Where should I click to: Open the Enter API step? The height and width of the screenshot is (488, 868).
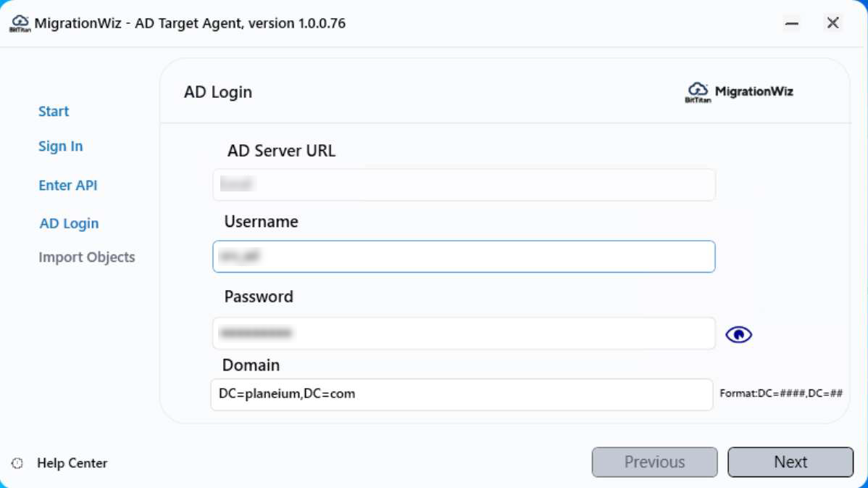[67, 185]
